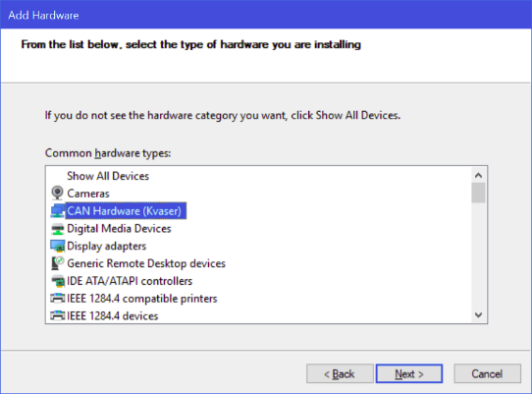This screenshot has width=532, height=394.
Task: Select the Cameras hardware type
Action: point(88,194)
